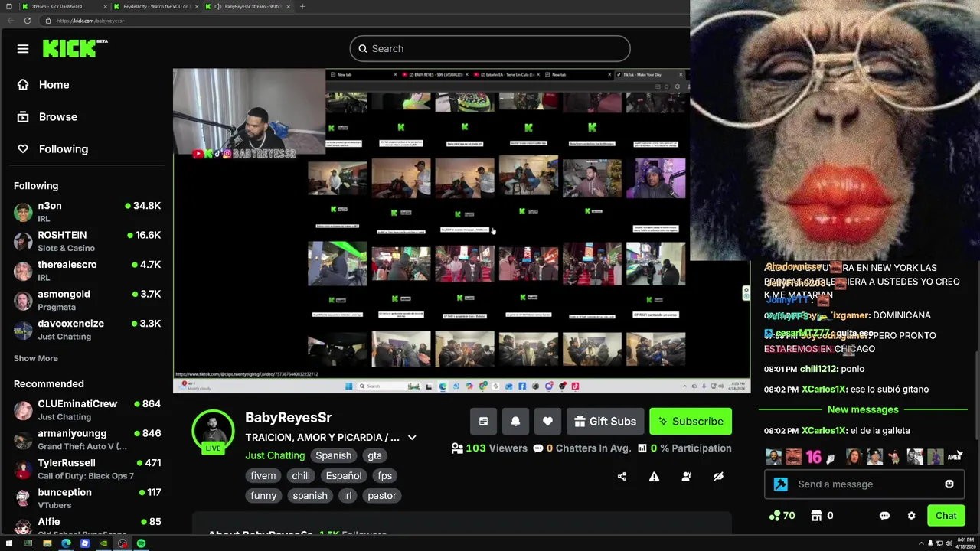Follow the channel with the heart icon

pos(547,422)
